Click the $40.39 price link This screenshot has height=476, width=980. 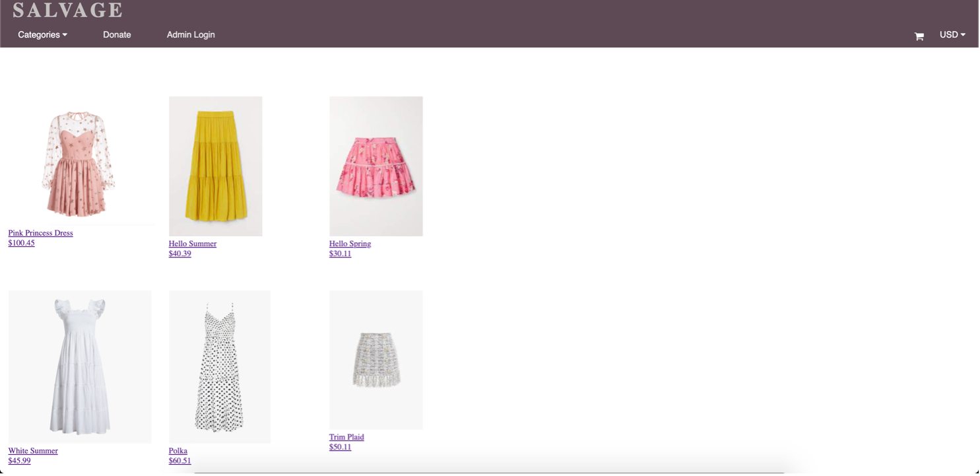click(180, 253)
